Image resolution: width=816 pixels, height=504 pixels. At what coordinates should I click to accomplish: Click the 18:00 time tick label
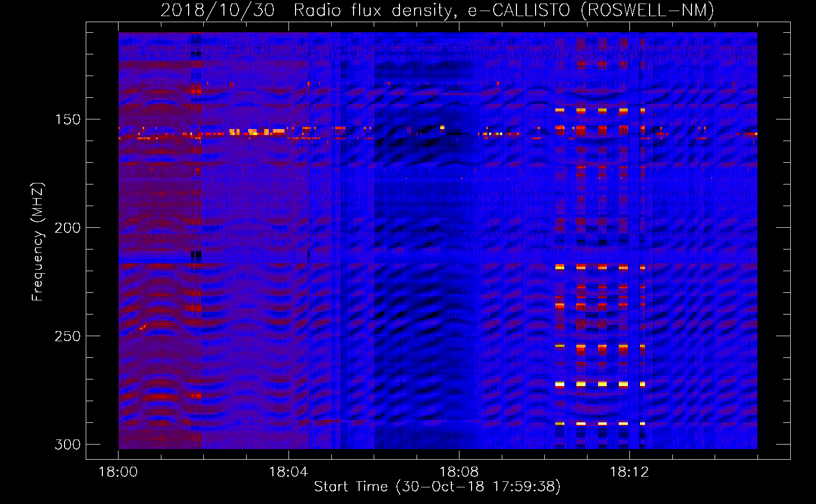118,472
